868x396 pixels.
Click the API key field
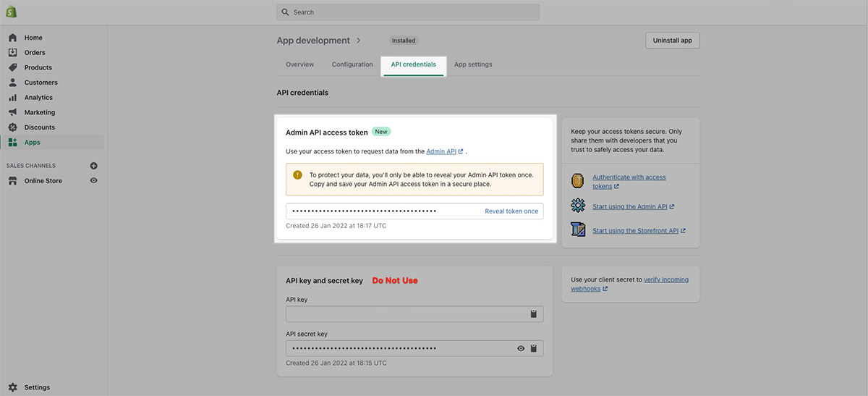[414, 314]
